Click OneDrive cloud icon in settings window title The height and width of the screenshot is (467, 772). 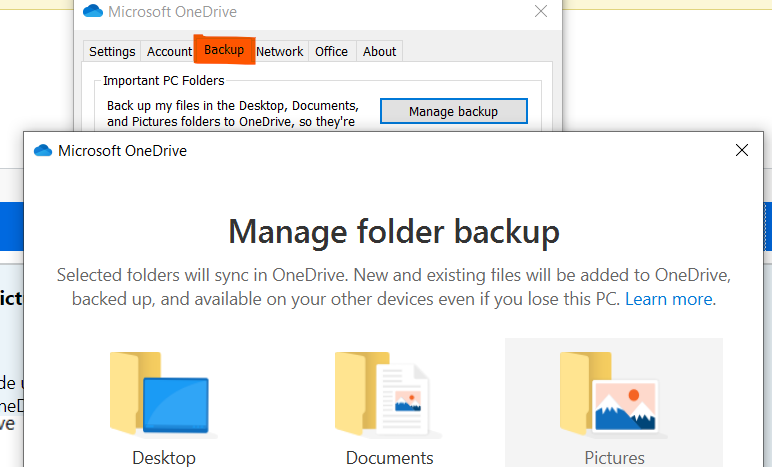pyautogui.click(x=93, y=11)
